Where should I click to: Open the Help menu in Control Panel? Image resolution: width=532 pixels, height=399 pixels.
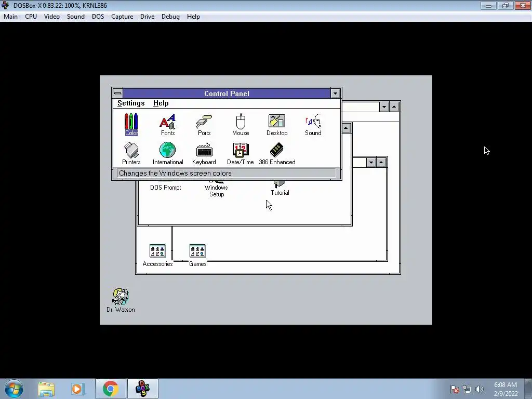tap(161, 103)
